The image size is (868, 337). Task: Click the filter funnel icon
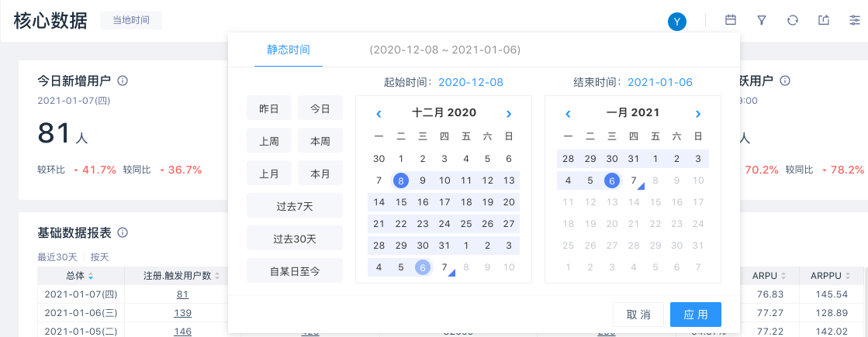coord(762,21)
